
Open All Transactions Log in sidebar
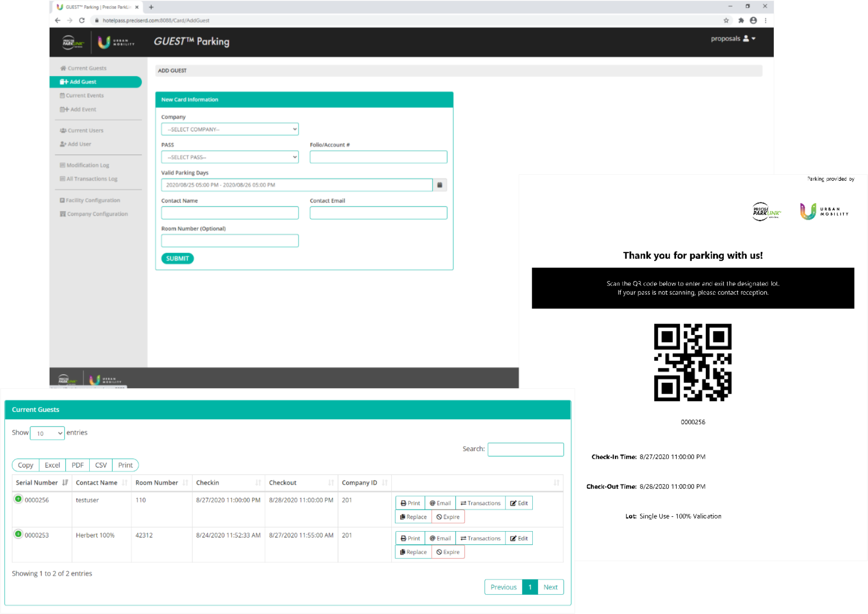tap(88, 179)
